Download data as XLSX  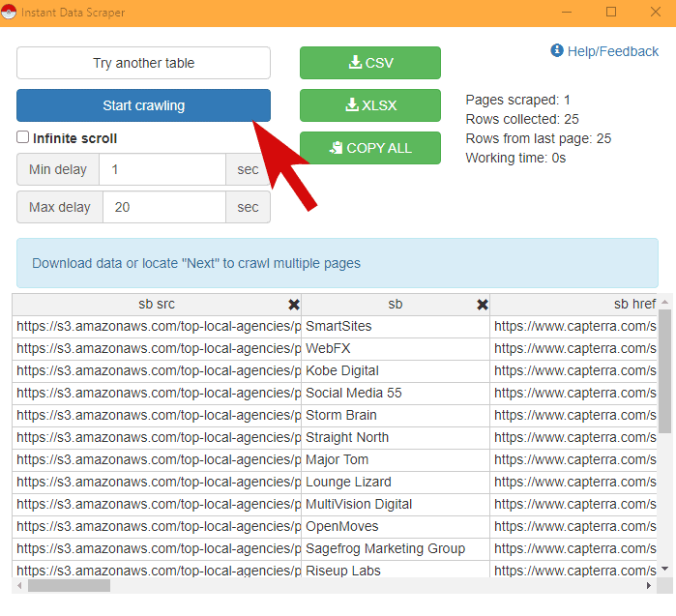click(x=370, y=105)
